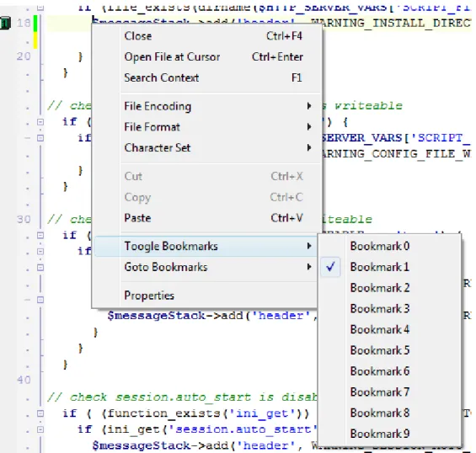Click line number 30 in the gutter

pos(24,219)
